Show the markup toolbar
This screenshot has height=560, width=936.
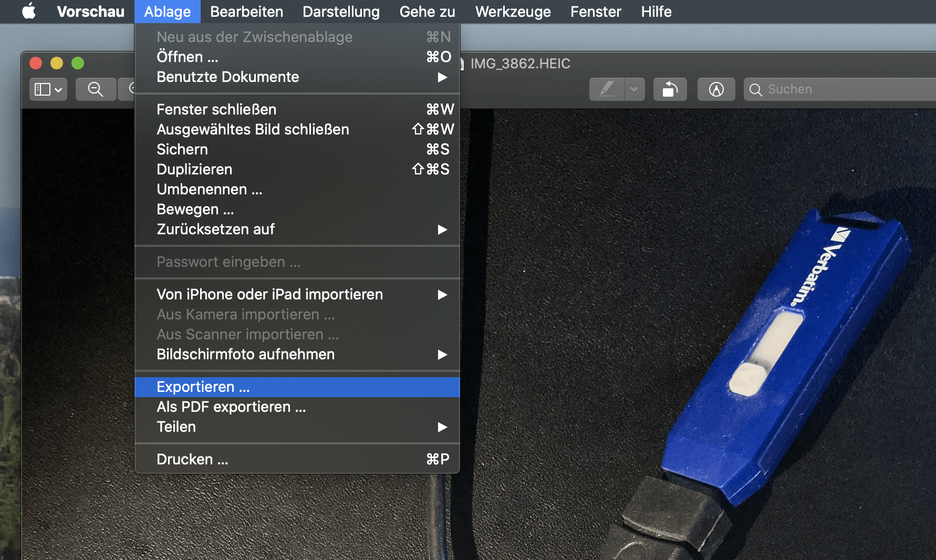[716, 89]
